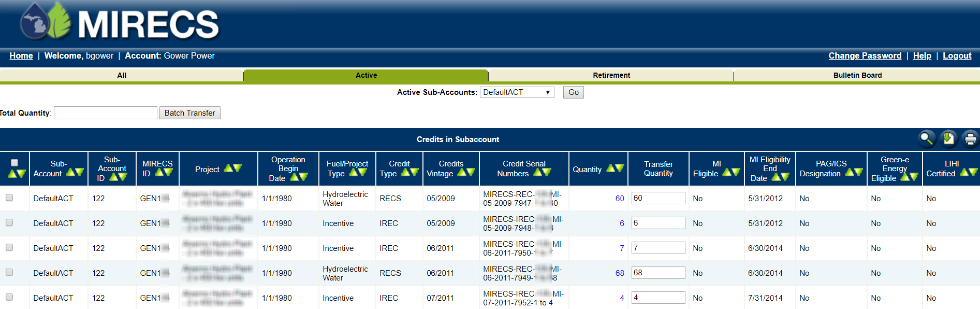Click the magnifying glass search icon

point(927,138)
